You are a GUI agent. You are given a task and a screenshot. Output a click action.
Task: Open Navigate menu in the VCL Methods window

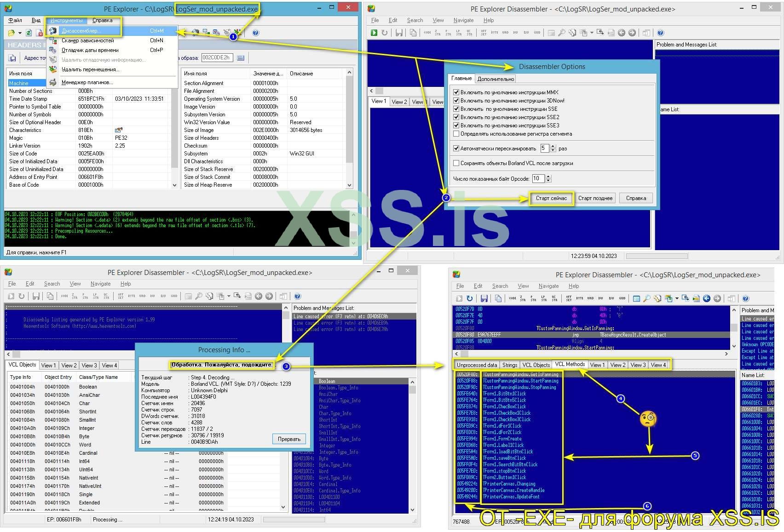pyautogui.click(x=548, y=286)
